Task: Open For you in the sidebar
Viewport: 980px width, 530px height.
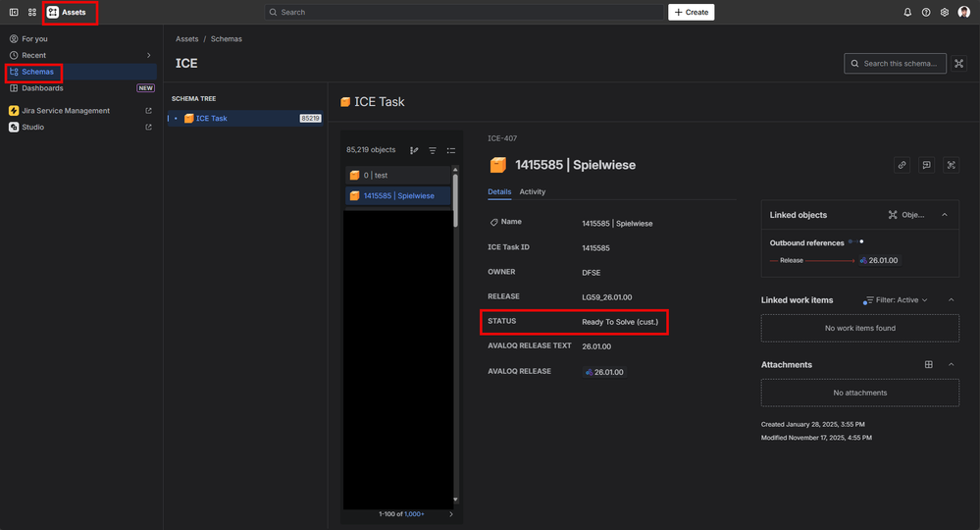Action: coord(81,38)
